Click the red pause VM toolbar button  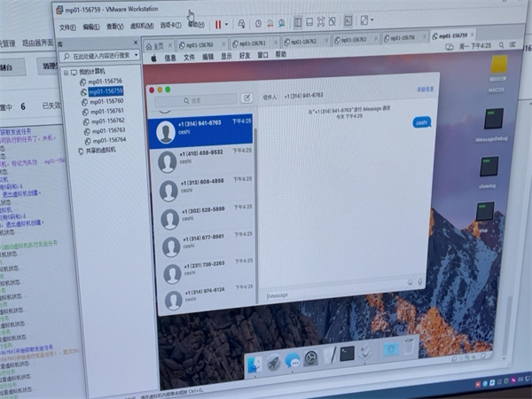point(218,23)
